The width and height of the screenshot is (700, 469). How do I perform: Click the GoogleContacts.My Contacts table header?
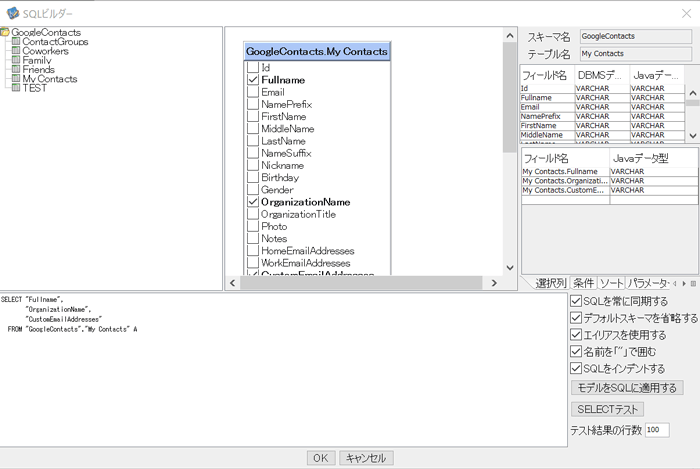click(317, 51)
